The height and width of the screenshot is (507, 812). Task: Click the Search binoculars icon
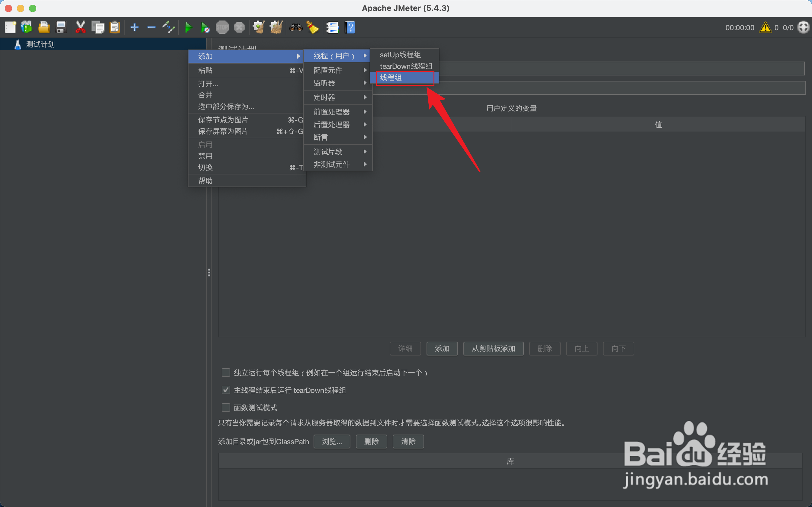click(296, 27)
